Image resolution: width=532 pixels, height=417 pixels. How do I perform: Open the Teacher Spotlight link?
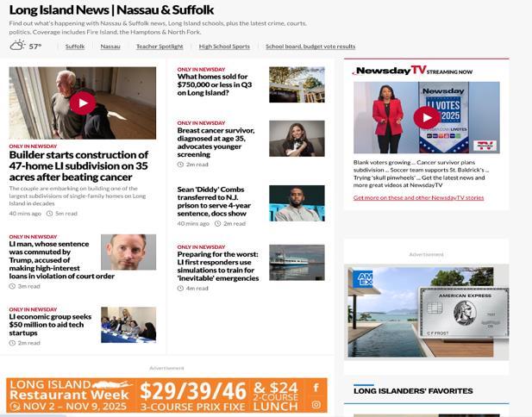(160, 47)
